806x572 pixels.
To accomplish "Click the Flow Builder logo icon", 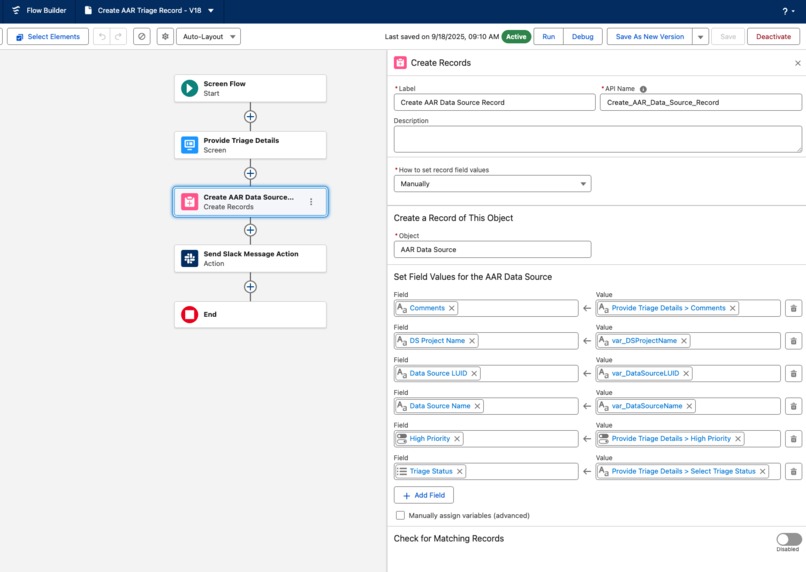I will coord(16,10).
